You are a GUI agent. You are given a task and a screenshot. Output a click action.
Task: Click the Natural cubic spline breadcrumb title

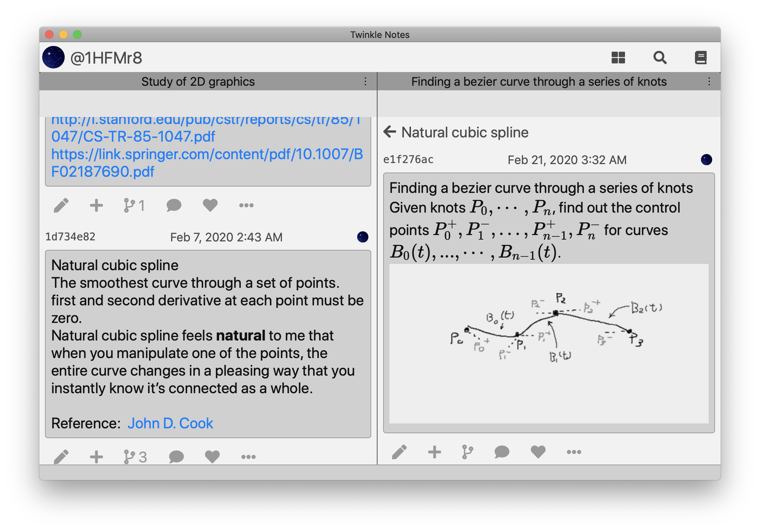coord(465,132)
